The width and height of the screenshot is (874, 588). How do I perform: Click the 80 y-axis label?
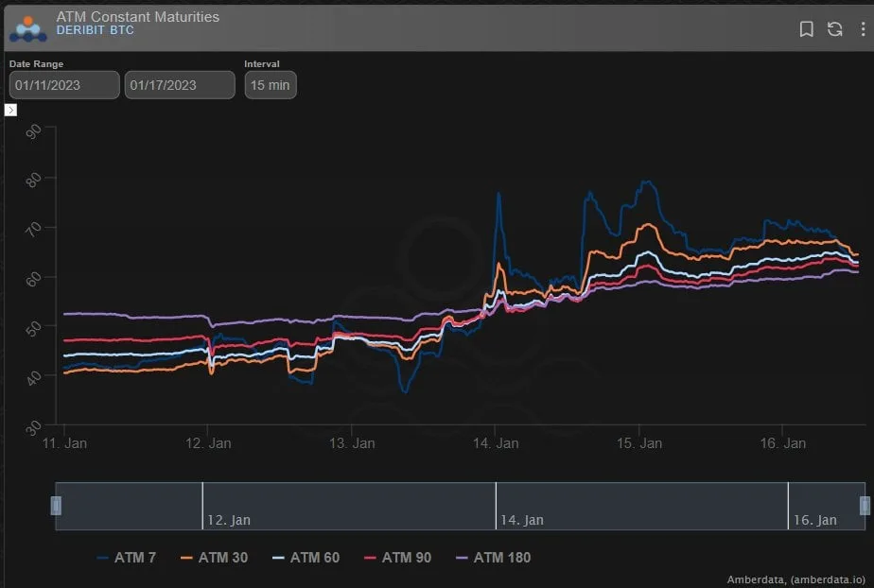point(33,180)
